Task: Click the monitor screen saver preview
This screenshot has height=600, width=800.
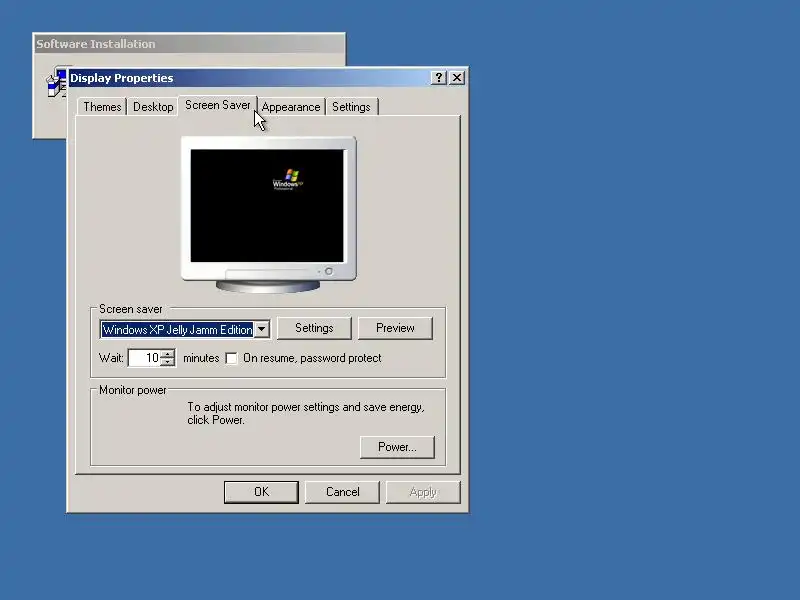Action: [x=267, y=206]
